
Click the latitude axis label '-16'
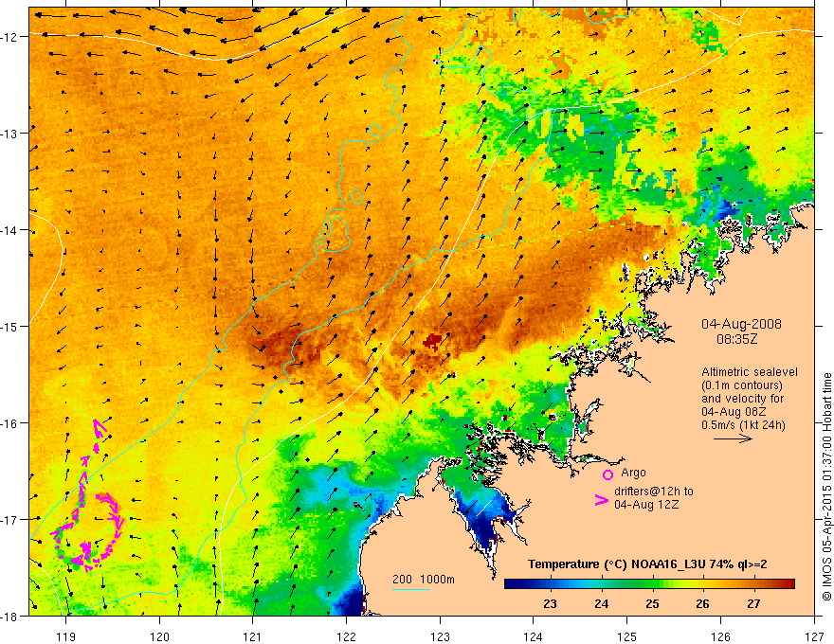tap(10, 423)
